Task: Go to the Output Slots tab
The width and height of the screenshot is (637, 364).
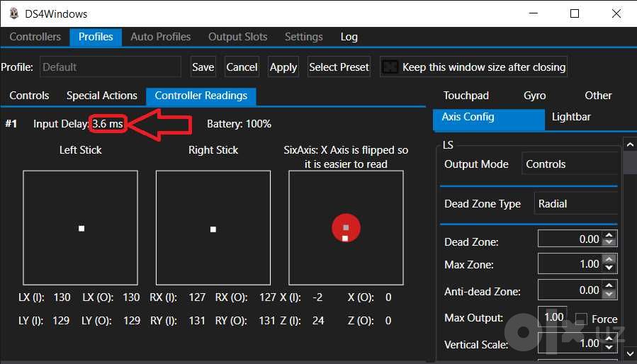Action: coord(237,37)
